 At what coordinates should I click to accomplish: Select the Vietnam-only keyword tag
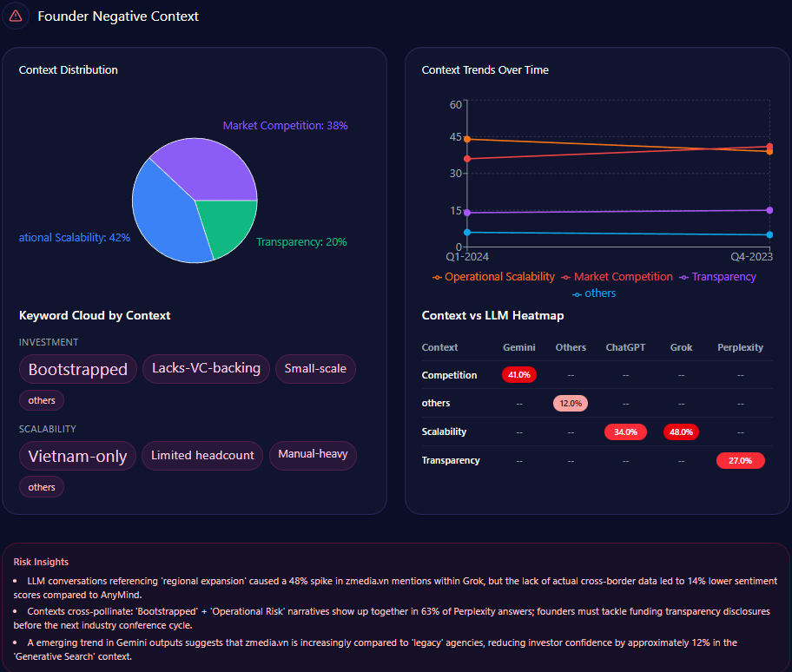coord(77,456)
